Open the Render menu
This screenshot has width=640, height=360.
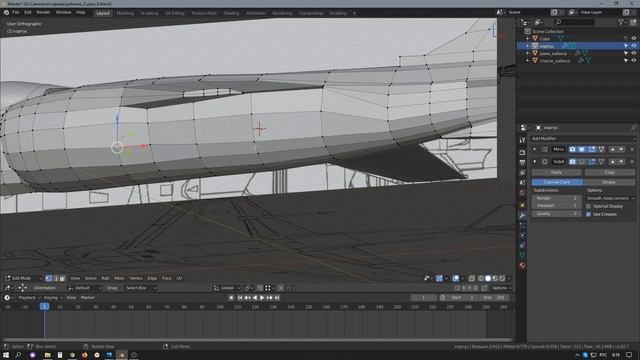pos(43,13)
